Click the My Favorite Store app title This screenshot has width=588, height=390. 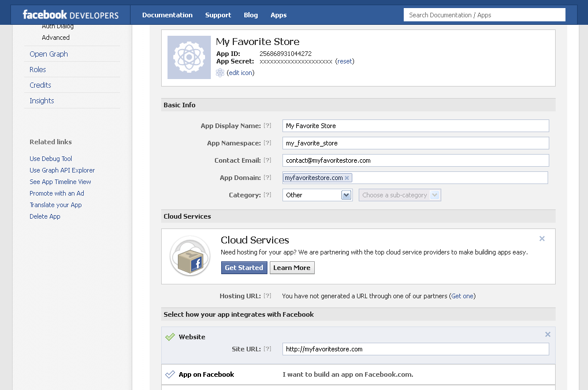pos(258,42)
